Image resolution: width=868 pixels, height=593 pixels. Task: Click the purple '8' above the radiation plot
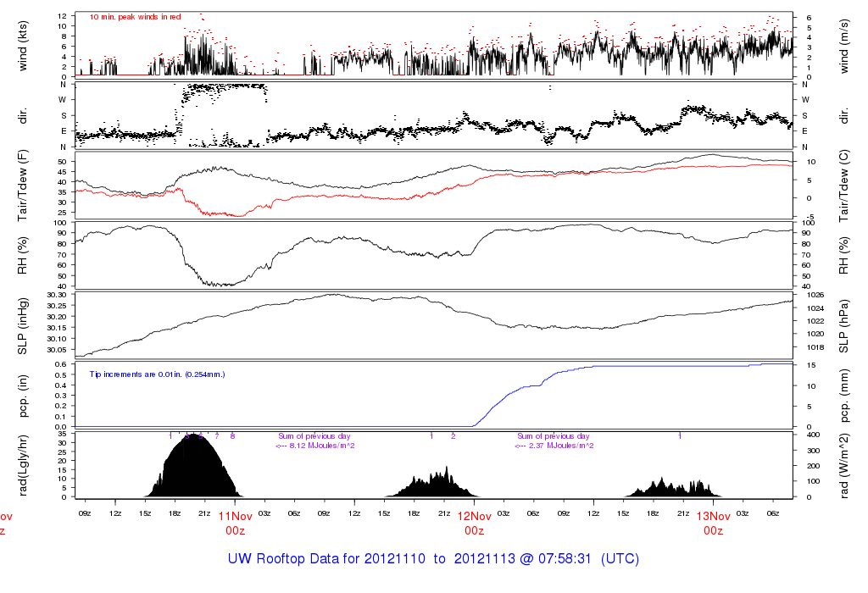[232, 436]
